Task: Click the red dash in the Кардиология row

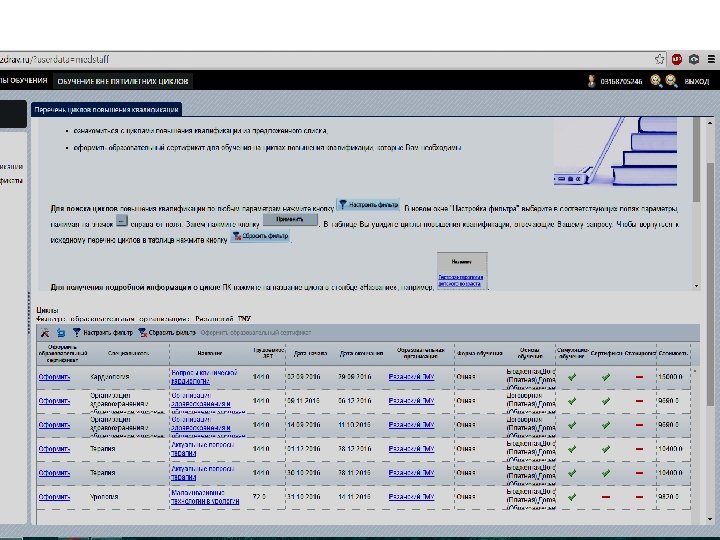Action: [x=639, y=377]
